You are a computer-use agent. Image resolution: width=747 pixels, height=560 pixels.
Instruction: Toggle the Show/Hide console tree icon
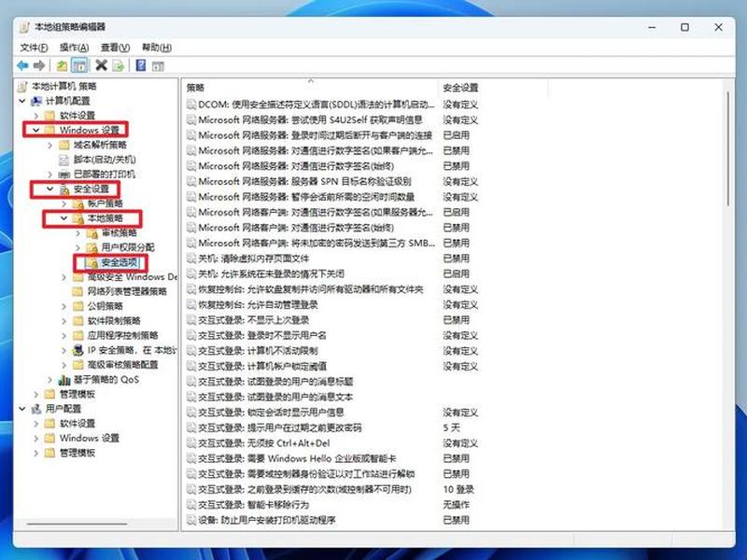tap(79, 65)
